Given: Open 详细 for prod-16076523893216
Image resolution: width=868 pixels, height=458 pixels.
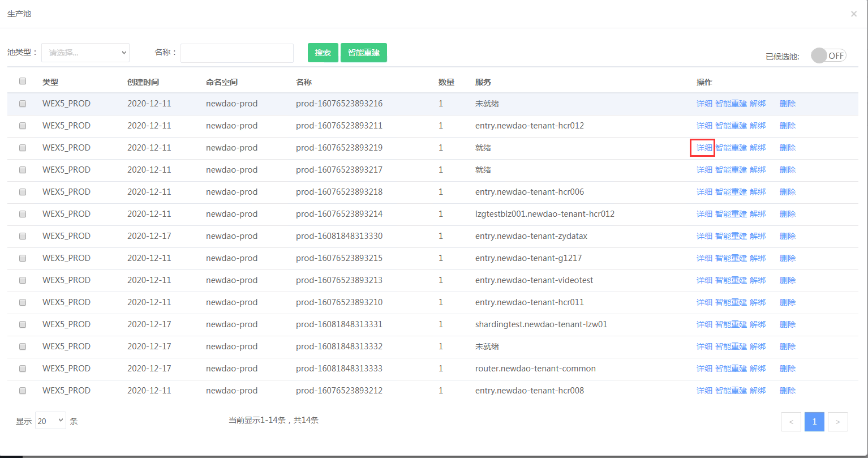Looking at the screenshot, I should 704,104.
